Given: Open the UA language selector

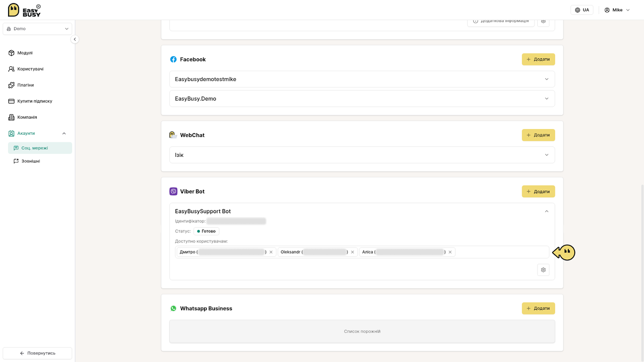Looking at the screenshot, I should point(582,10).
